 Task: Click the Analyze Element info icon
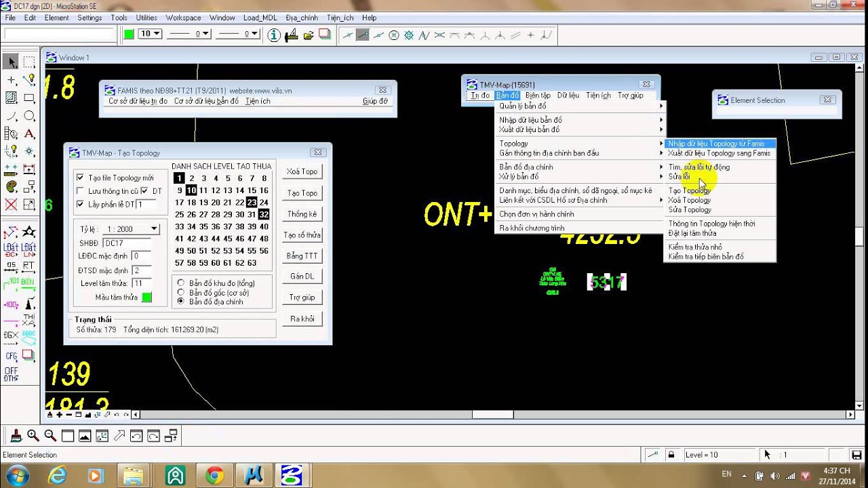(x=274, y=35)
